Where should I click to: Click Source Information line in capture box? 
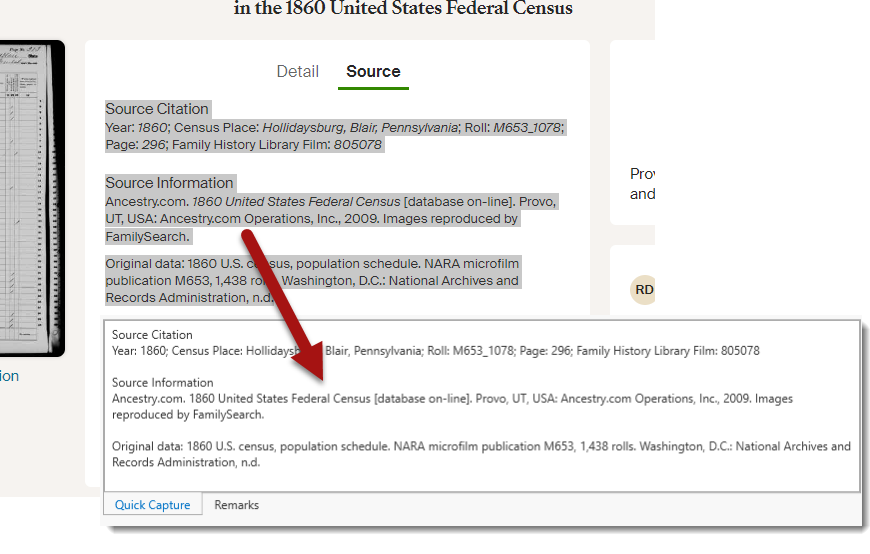pyautogui.click(x=162, y=383)
